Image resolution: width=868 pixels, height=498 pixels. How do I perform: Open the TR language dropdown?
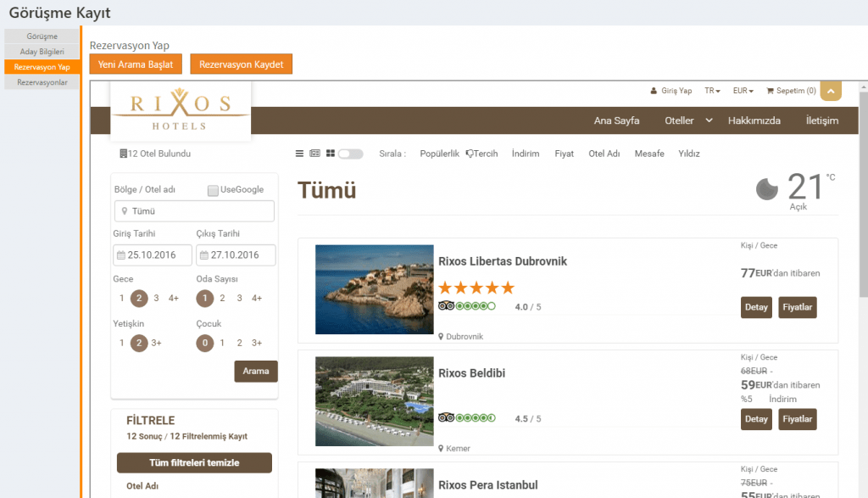pyautogui.click(x=712, y=91)
